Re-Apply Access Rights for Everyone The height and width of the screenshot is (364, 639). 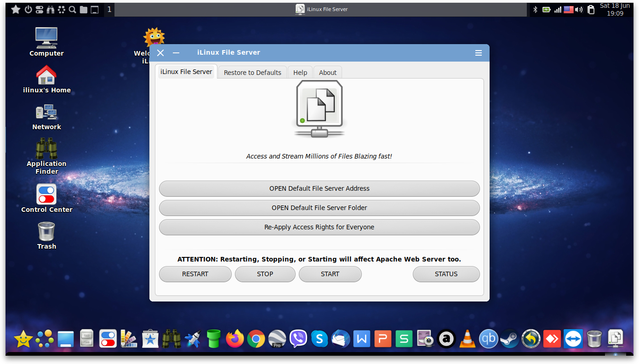(x=319, y=227)
